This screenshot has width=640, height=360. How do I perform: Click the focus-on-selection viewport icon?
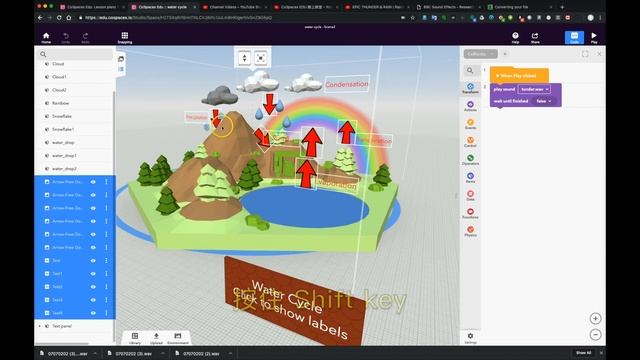coord(260,58)
